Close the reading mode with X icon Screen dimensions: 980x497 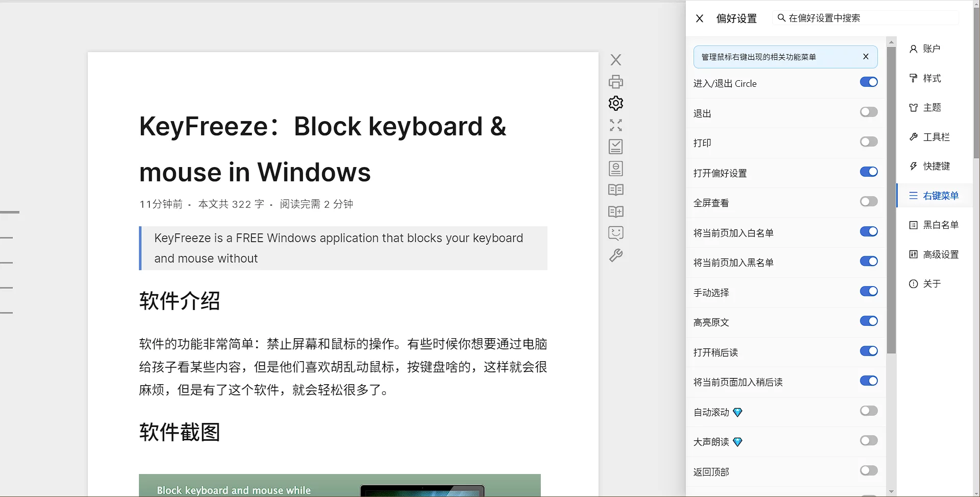pos(615,60)
